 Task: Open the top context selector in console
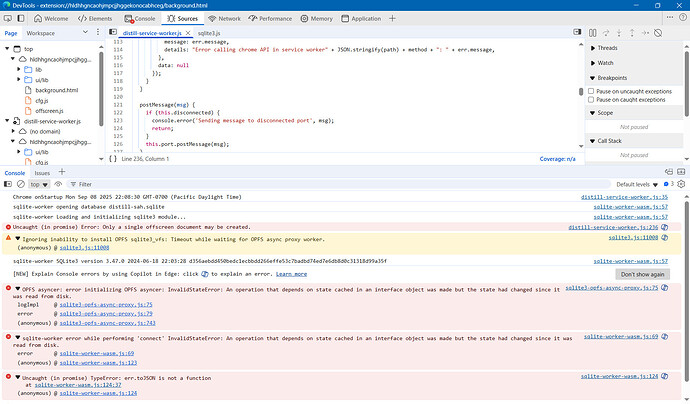(x=39, y=184)
